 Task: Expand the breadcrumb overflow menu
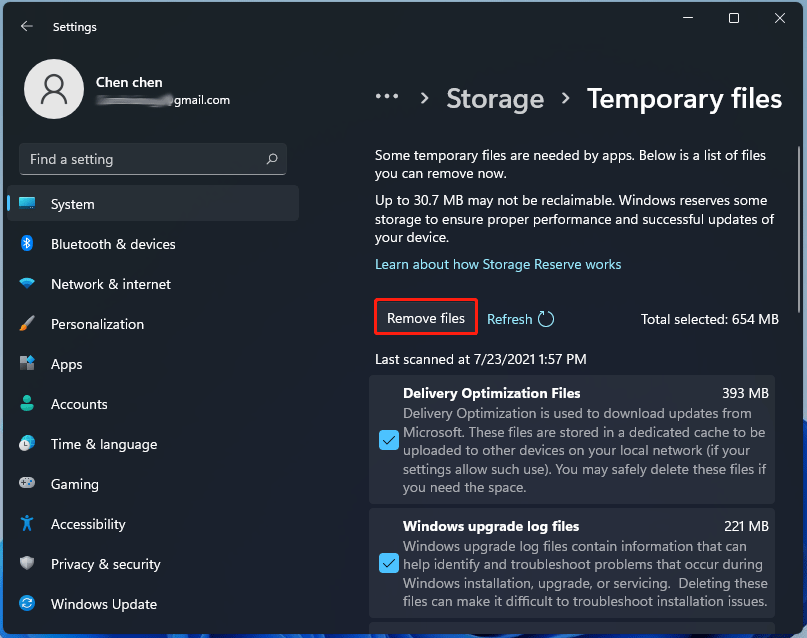387,98
